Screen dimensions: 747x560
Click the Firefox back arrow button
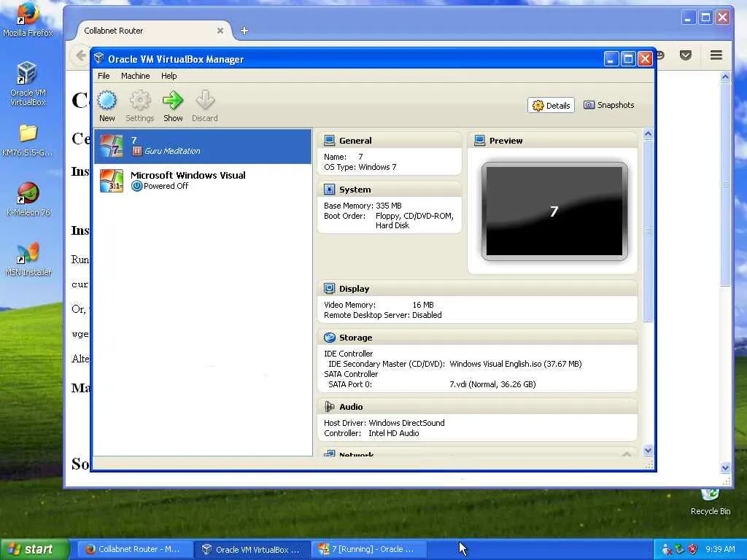(81, 55)
